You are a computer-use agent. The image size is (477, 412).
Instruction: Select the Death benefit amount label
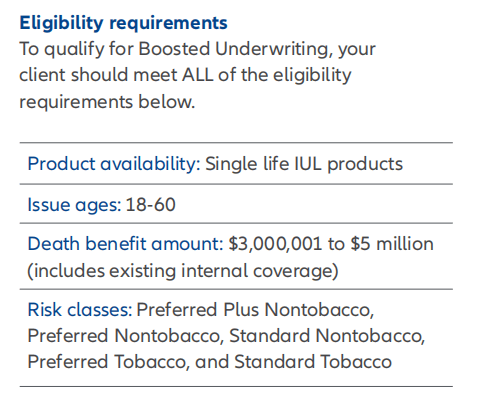pyautogui.click(x=125, y=244)
